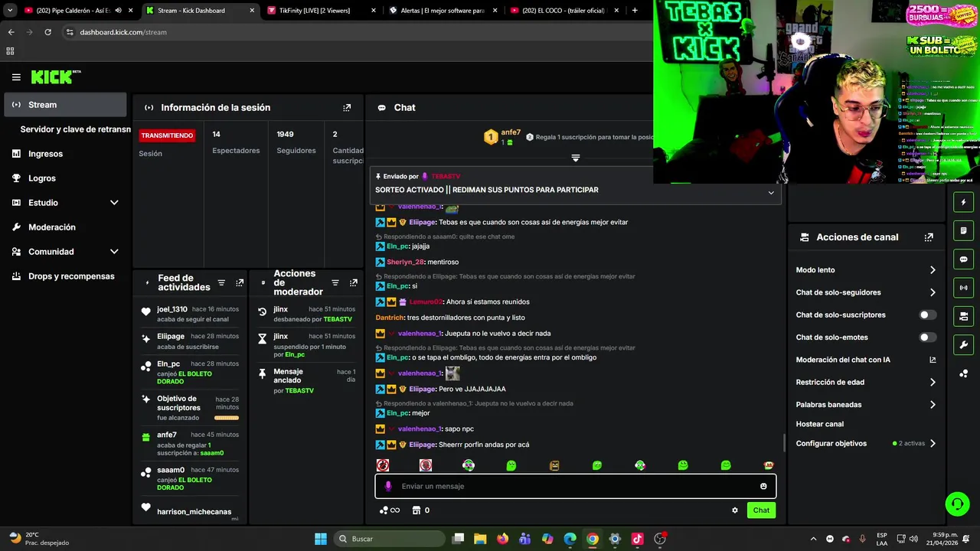This screenshot has height=551, width=980.
Task: Expand the pinned SORTEO ACTIVADO message
Action: tap(771, 193)
